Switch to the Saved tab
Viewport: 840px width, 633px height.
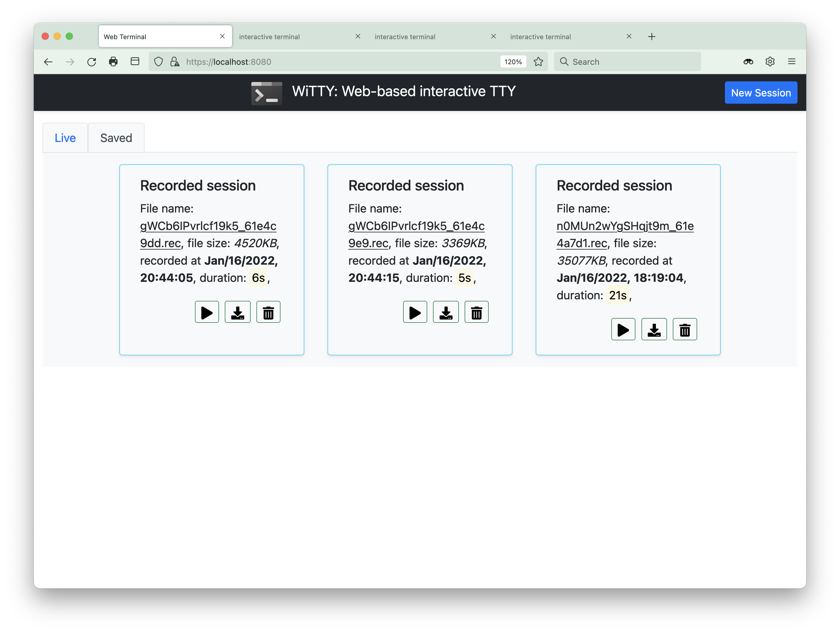(116, 138)
